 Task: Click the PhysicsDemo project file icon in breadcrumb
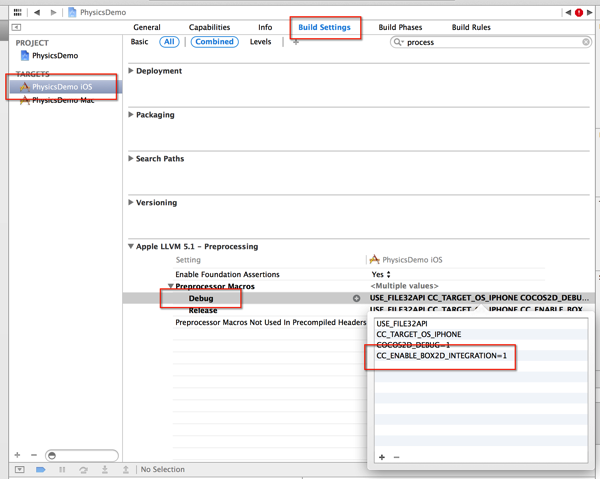(x=72, y=12)
